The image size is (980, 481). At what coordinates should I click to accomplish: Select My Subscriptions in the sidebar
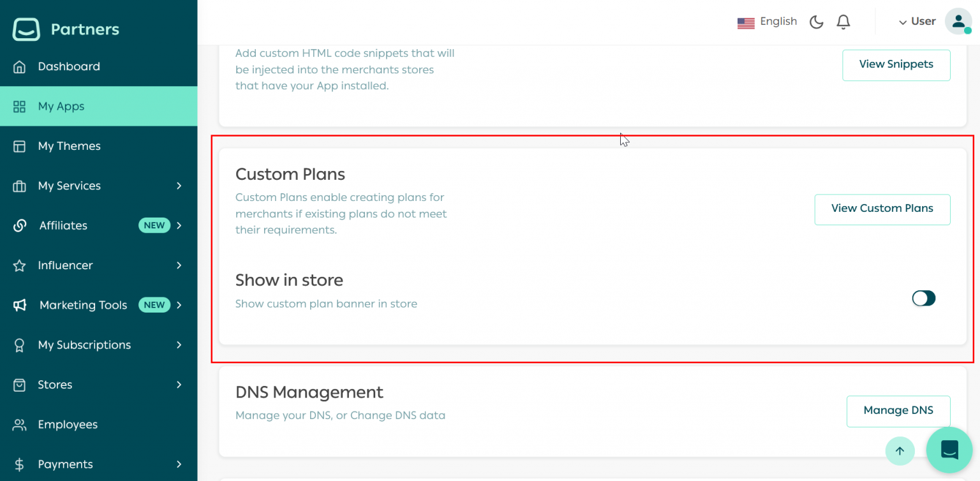tap(83, 345)
